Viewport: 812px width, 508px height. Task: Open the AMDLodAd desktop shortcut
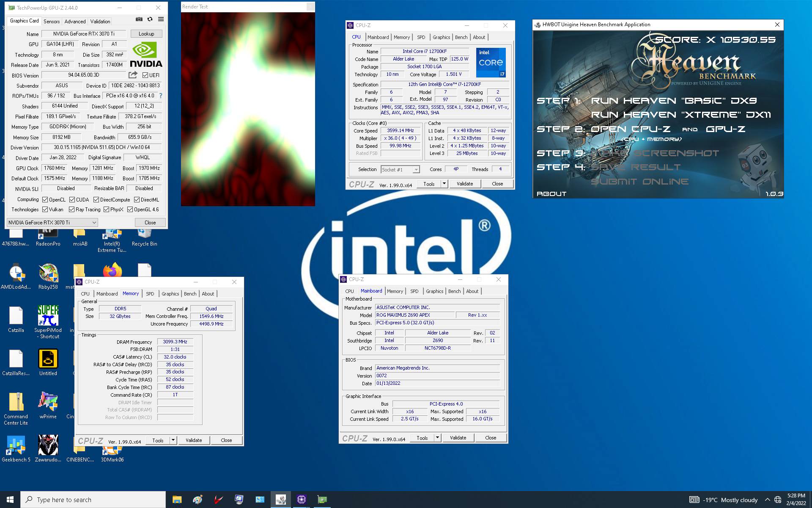tap(16, 277)
